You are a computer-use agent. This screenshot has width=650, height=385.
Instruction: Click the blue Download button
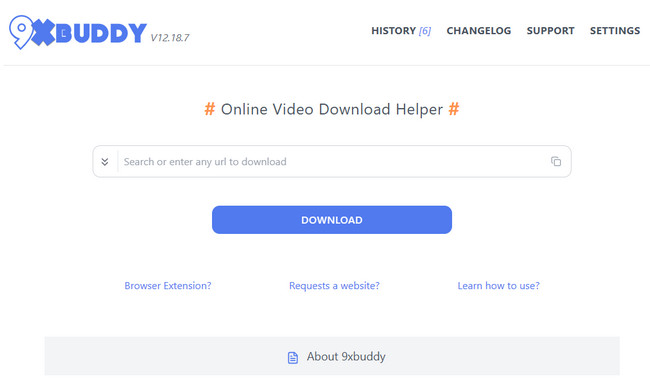point(332,220)
